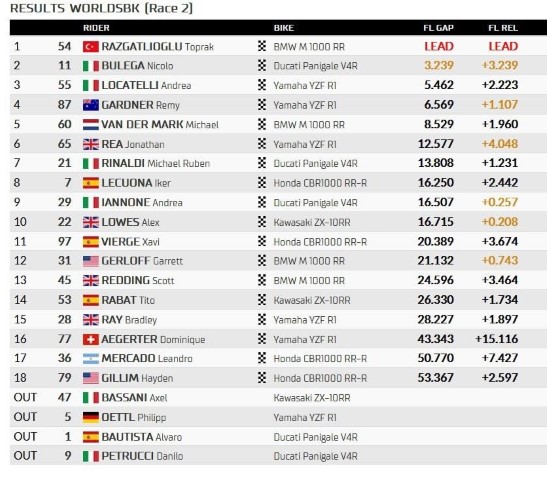This screenshot has height=480, width=547.
Task: Click the +15.116 FL REL value for Aegerter
Action: pyautogui.click(x=497, y=339)
